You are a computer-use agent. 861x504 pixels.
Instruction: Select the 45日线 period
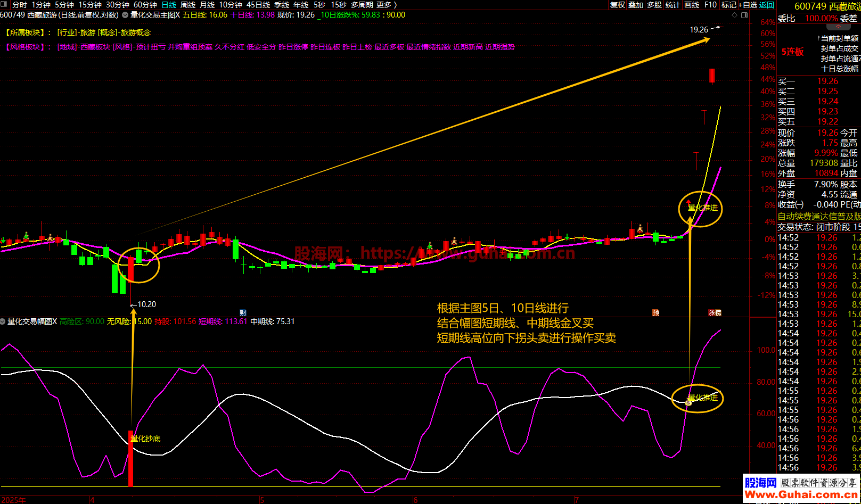click(258, 5)
